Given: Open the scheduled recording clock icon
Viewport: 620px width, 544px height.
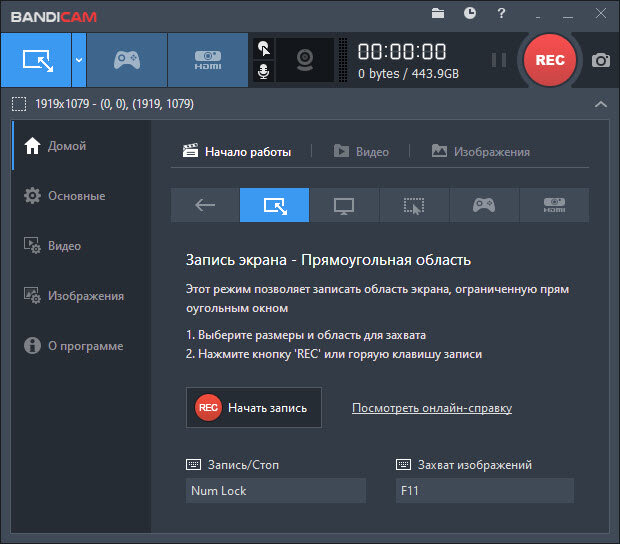Looking at the screenshot, I should click(470, 13).
